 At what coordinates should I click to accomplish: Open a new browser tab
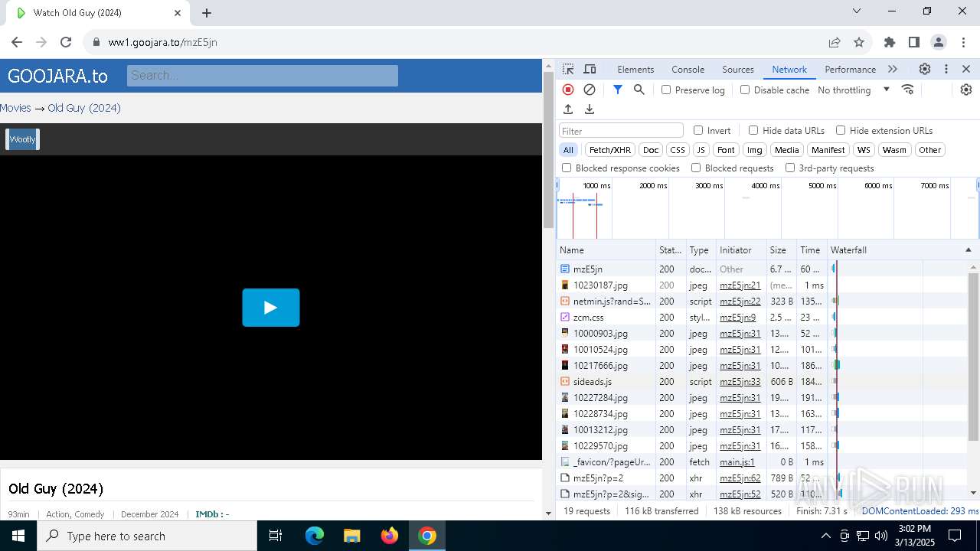[x=207, y=13]
